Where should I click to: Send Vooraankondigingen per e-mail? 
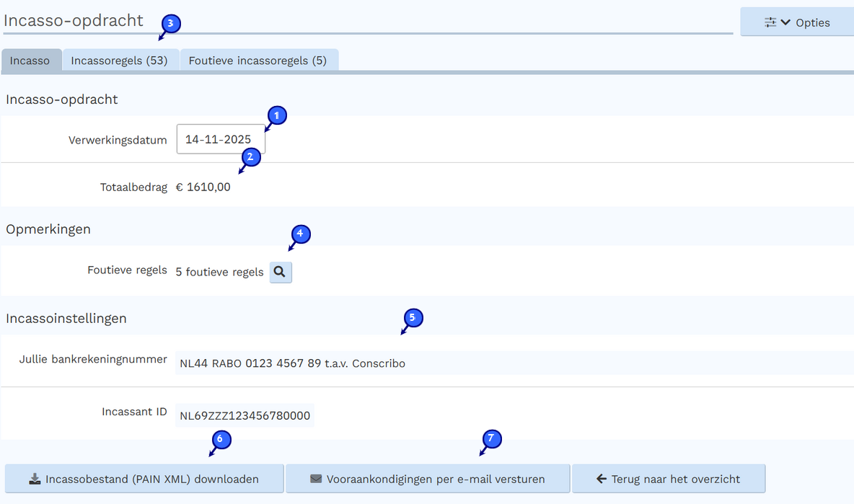tap(428, 478)
